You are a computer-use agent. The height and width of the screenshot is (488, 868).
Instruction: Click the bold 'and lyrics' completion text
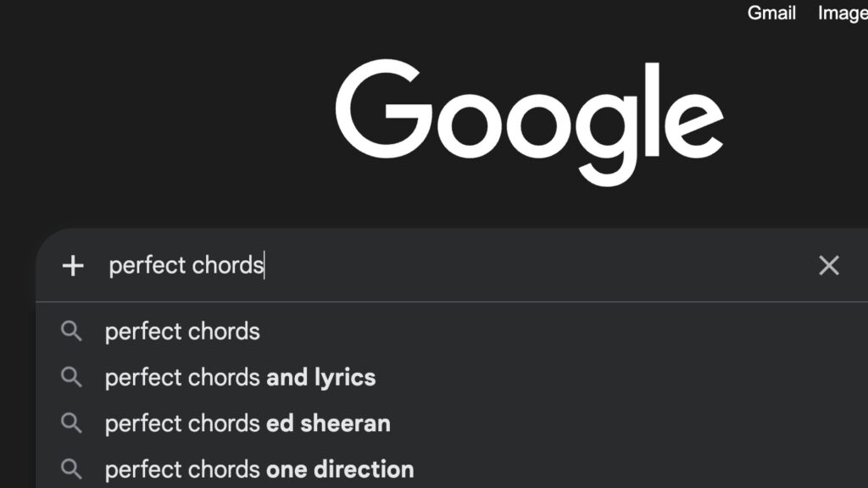(x=321, y=377)
